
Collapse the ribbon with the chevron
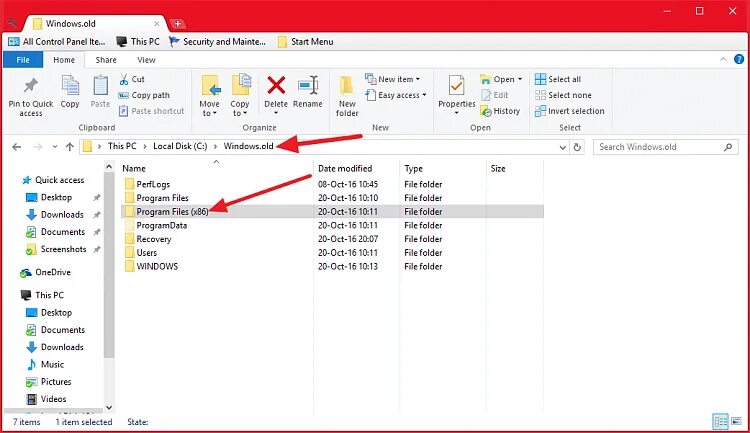point(723,59)
